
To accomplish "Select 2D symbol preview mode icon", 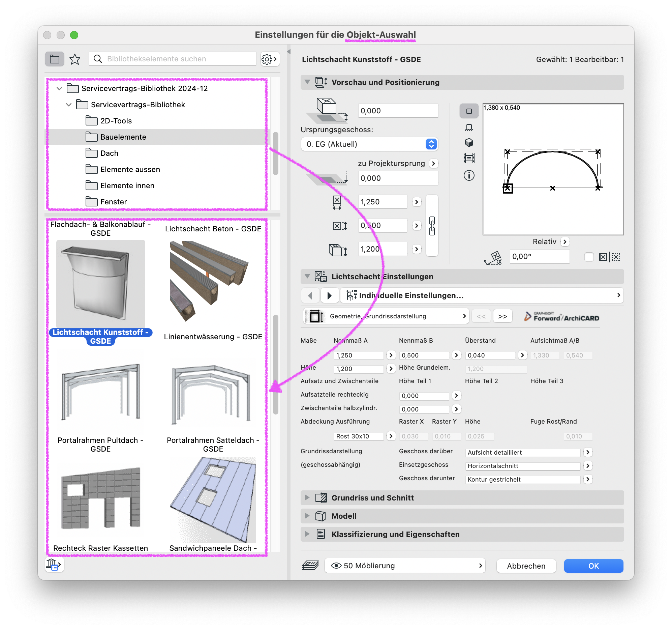I will pyautogui.click(x=469, y=111).
